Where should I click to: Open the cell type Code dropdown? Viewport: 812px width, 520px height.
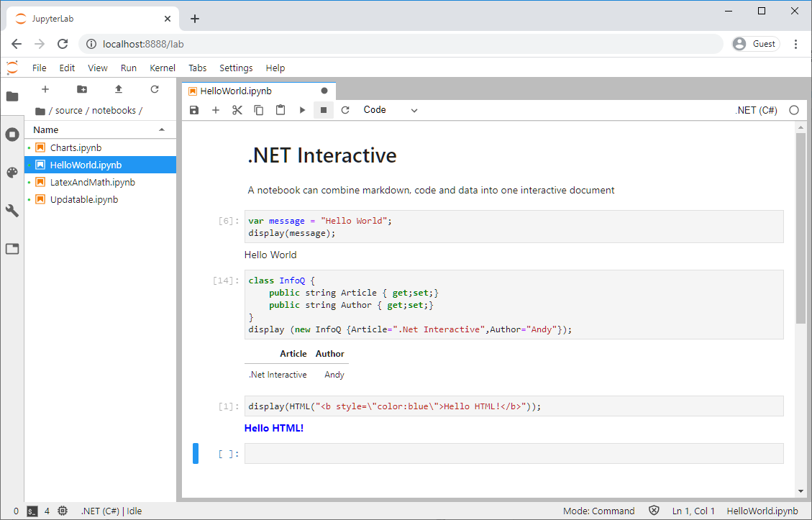click(x=390, y=110)
